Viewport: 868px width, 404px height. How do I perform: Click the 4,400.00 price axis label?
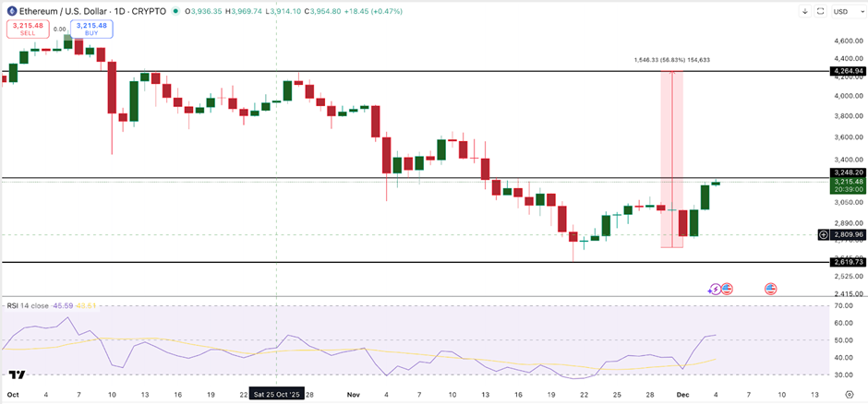(847, 59)
